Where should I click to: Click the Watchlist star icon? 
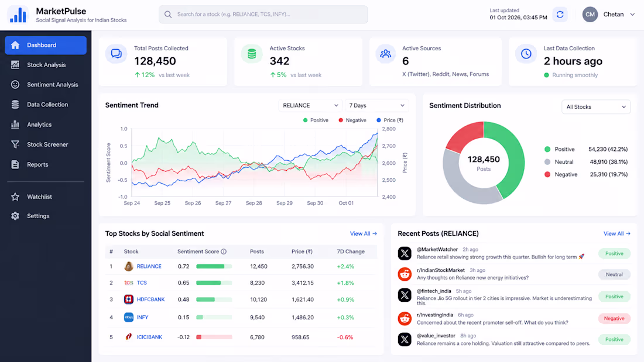click(15, 196)
